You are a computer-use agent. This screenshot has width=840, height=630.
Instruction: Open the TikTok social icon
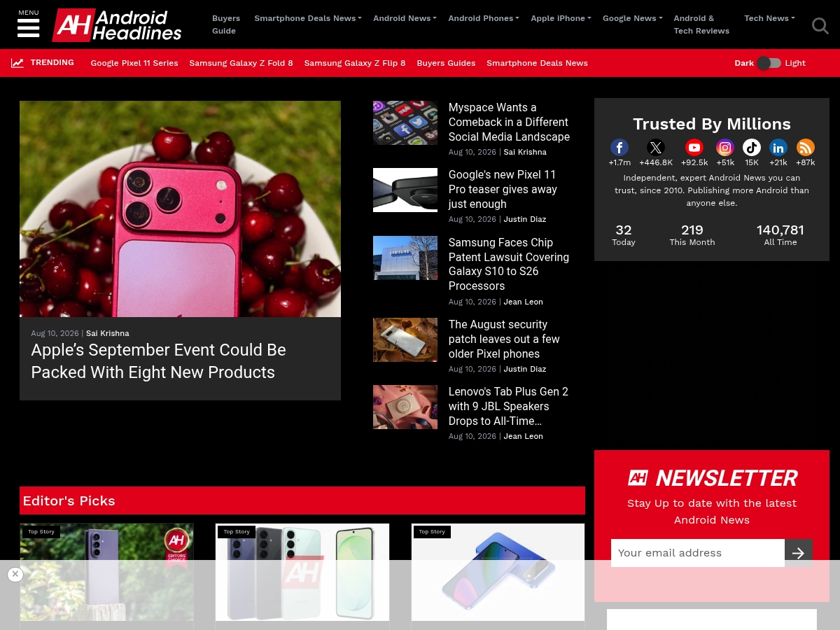752,148
